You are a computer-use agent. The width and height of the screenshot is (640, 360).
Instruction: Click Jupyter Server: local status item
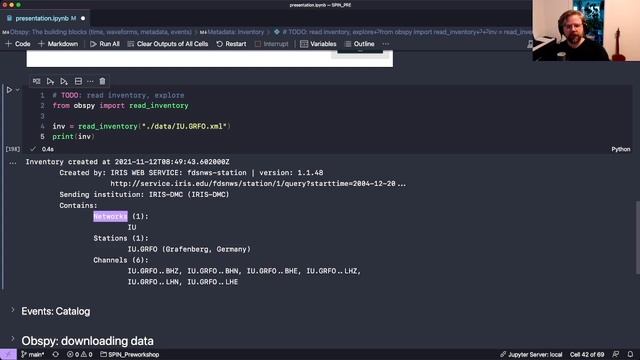pyautogui.click(x=531, y=354)
